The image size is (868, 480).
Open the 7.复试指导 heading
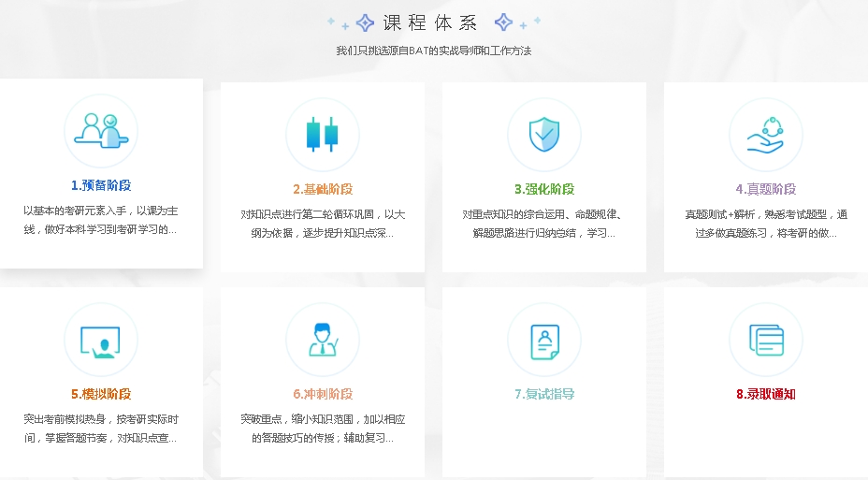[544, 394]
